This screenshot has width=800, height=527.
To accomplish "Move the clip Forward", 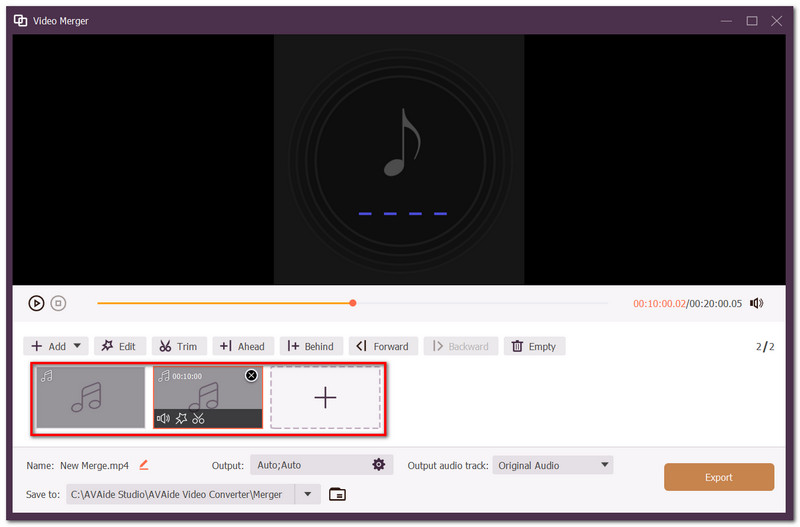I will pyautogui.click(x=383, y=346).
